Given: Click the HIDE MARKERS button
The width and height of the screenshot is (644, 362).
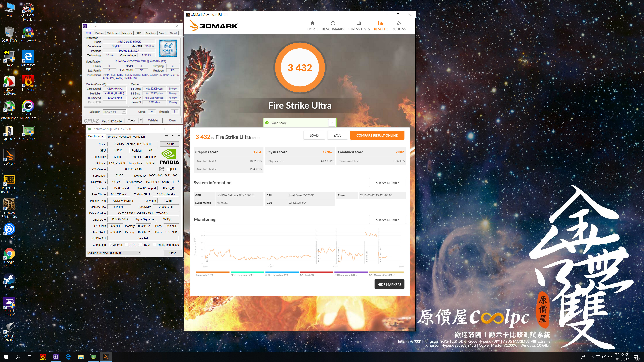Looking at the screenshot, I should [389, 284].
